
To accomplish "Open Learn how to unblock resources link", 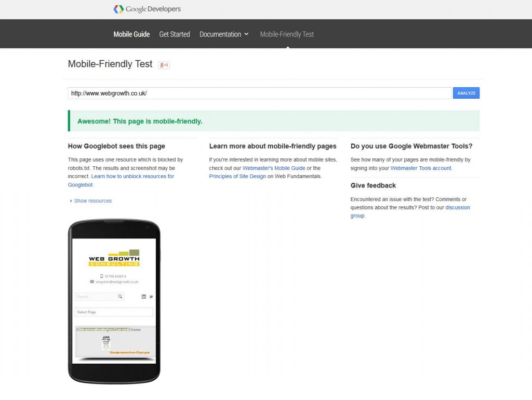I will point(121,180).
